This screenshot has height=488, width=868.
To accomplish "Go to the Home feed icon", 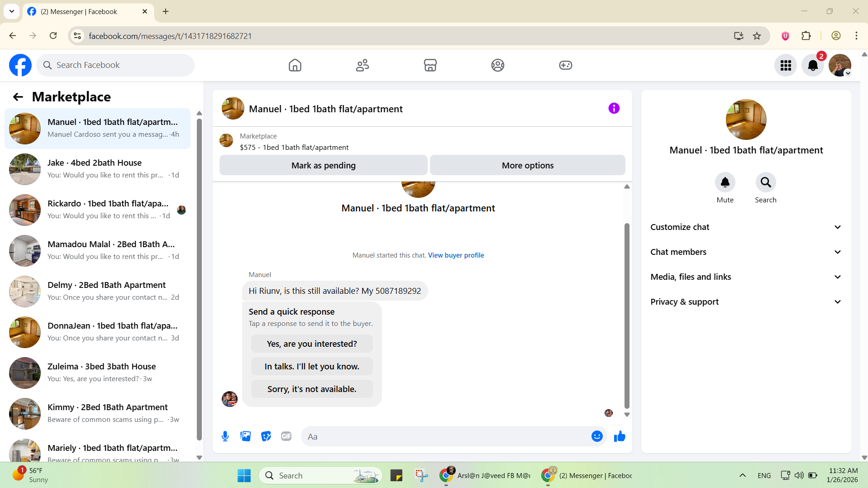I will (x=295, y=65).
